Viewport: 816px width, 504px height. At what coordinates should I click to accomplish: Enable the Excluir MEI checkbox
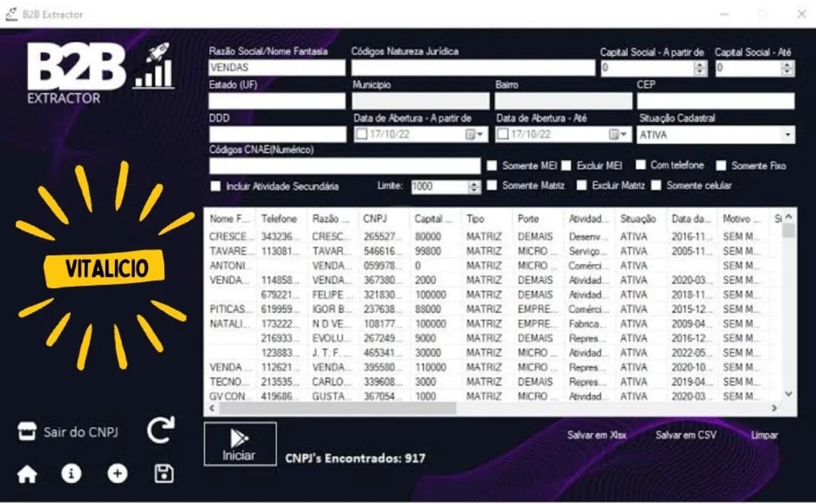click(x=566, y=166)
